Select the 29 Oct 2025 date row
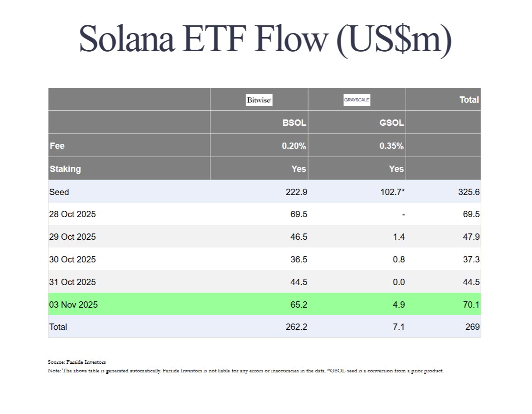 (x=72, y=237)
